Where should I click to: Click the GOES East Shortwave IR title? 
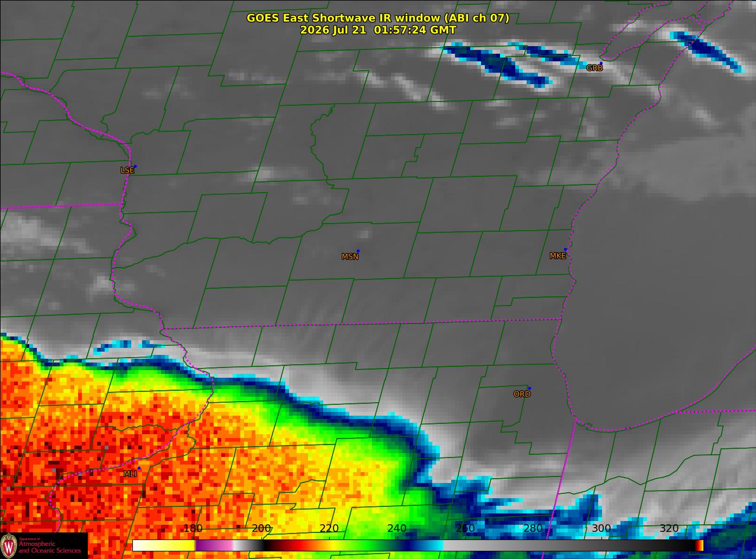click(378, 18)
